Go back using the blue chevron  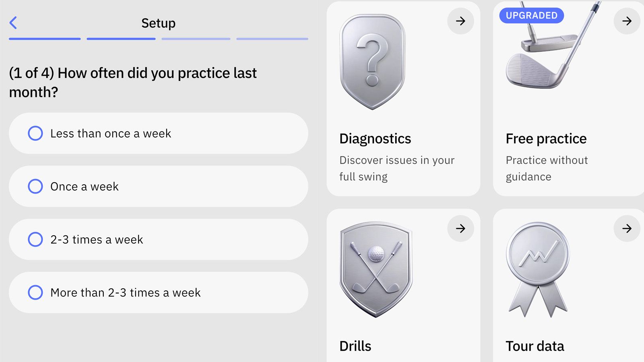[x=13, y=23]
